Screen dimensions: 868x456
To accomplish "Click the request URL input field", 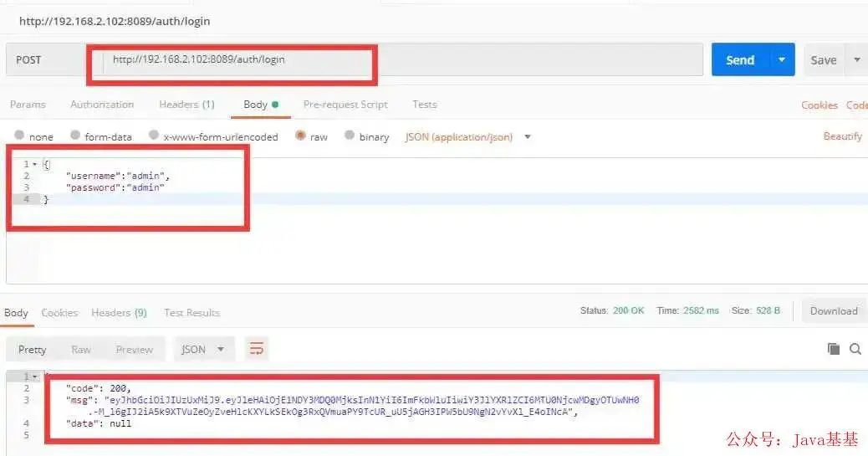I will coord(402,60).
